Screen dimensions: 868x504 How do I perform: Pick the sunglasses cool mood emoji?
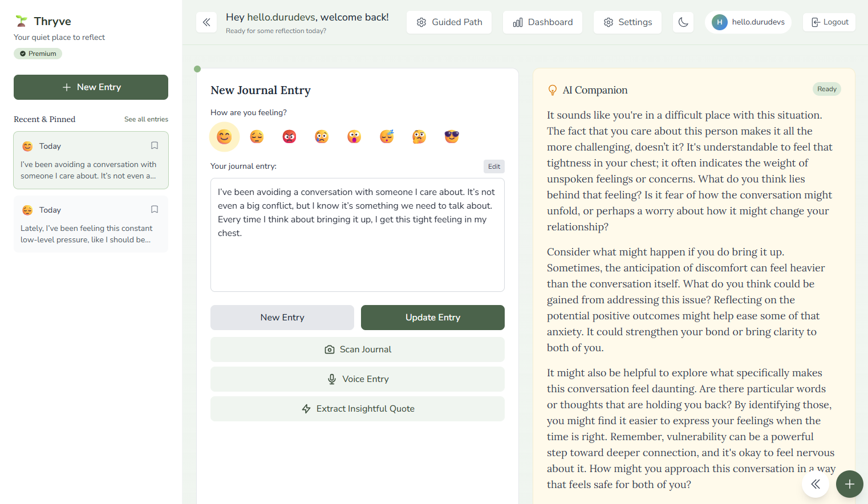[452, 137]
